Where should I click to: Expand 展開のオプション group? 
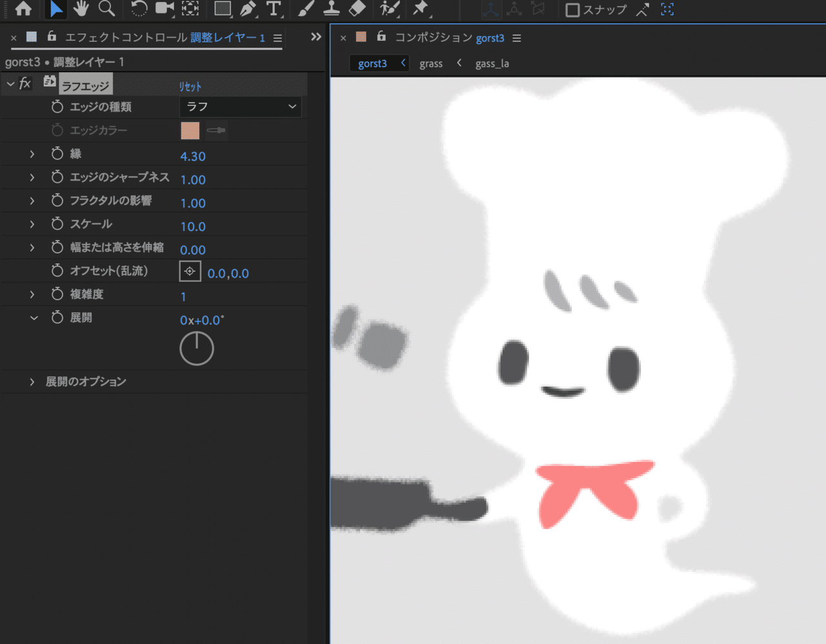tap(32, 382)
